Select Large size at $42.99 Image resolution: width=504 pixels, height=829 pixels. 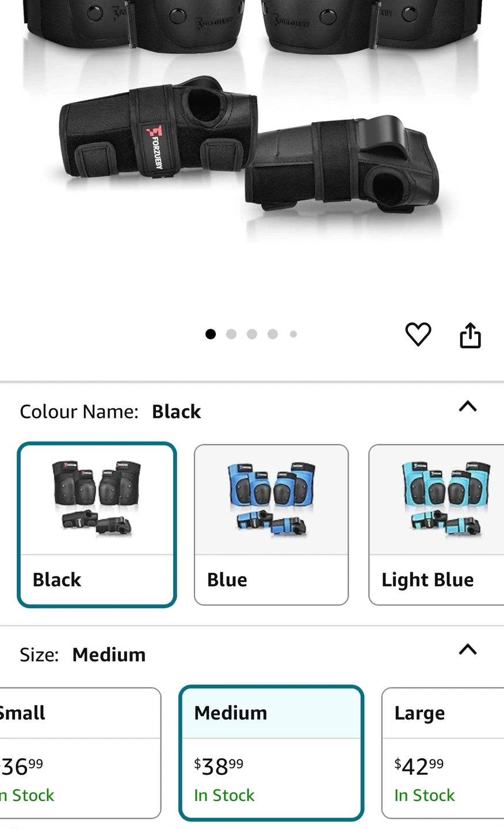pyautogui.click(x=443, y=753)
